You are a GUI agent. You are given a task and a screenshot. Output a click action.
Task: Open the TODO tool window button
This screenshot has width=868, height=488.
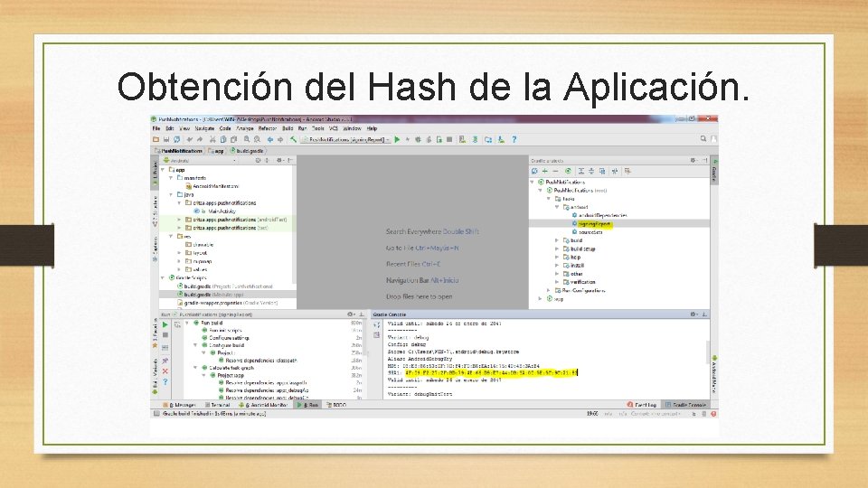336,405
